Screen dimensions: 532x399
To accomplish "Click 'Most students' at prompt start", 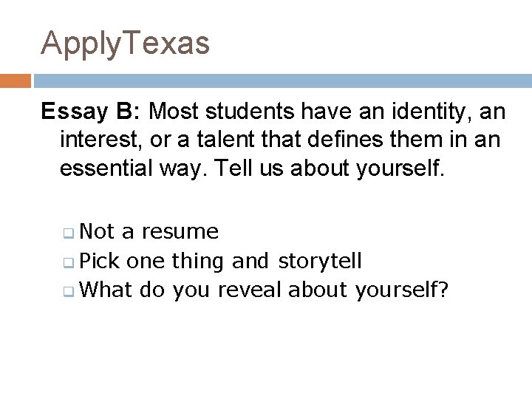I will point(222,112).
